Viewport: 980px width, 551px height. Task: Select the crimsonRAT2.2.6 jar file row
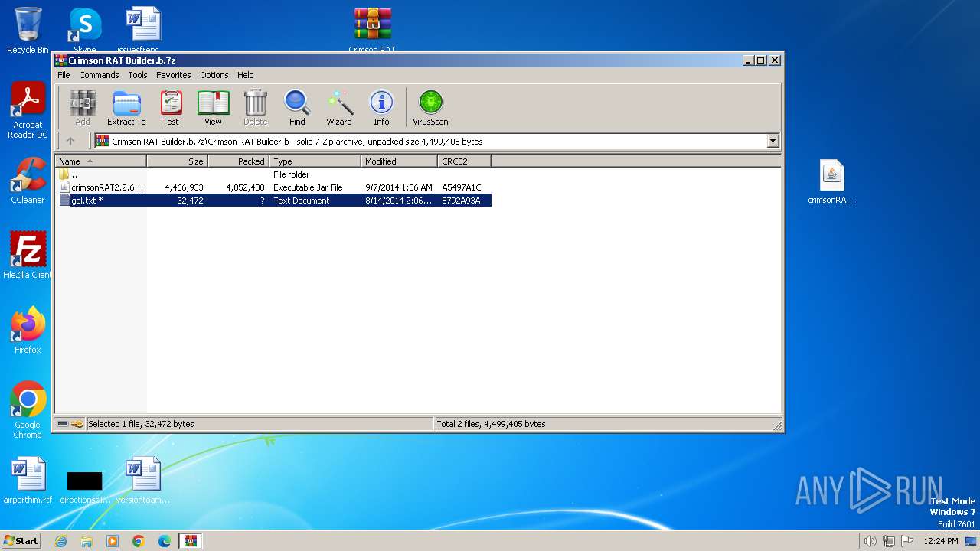click(273, 187)
